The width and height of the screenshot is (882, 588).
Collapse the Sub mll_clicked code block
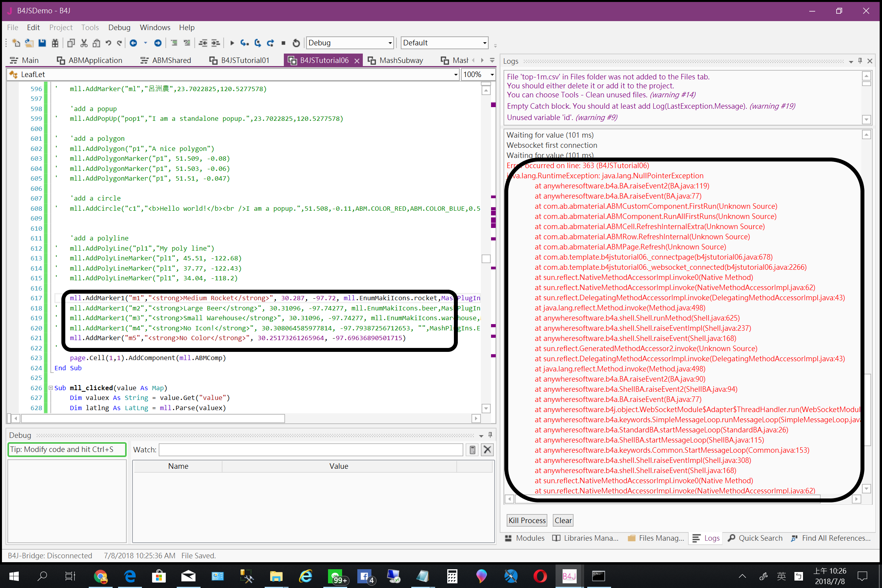(50, 388)
